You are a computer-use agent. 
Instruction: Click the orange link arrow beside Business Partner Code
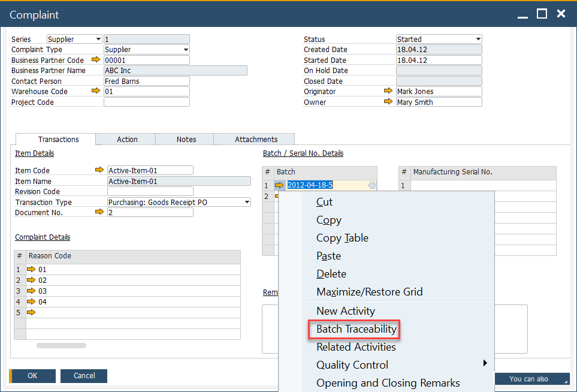[96, 60]
